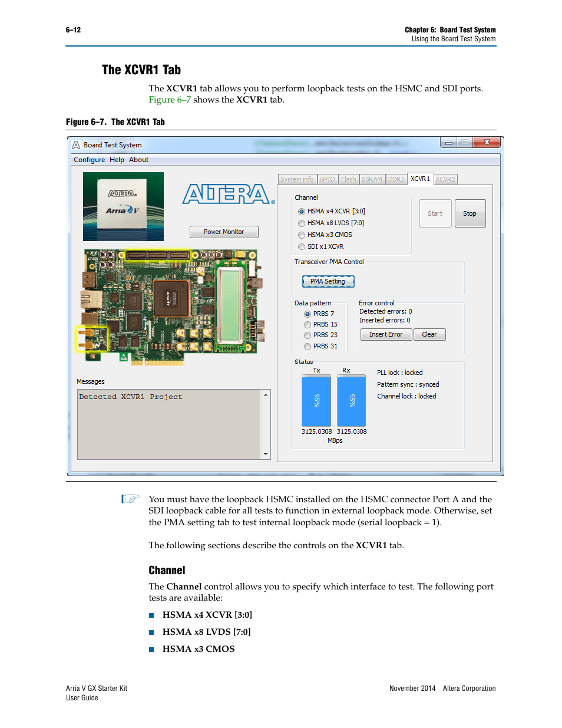The height and width of the screenshot is (728, 562).
Task: Open the Power Monitor
Action: click(x=224, y=232)
